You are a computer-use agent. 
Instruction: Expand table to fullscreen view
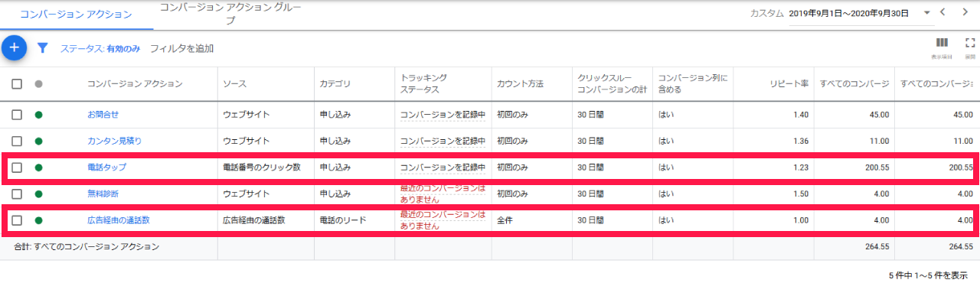[969, 43]
